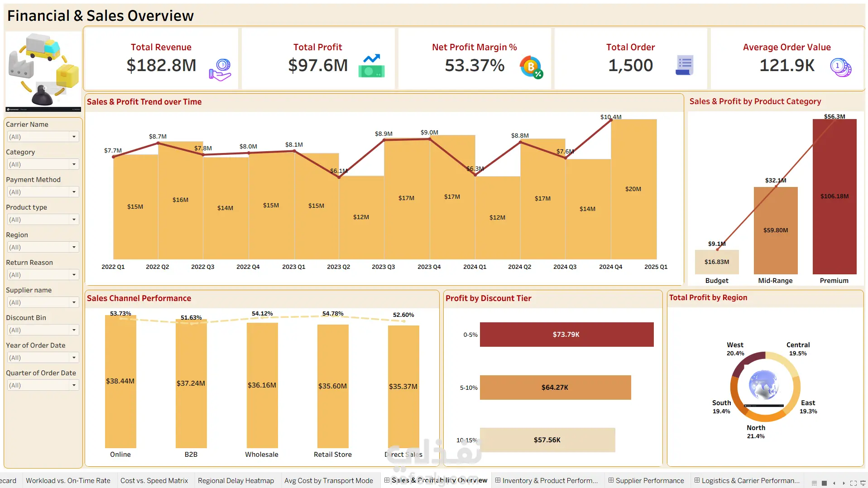Viewport: 868px width, 488px height.
Task: Expand the Discount Bin filter dropdown
Action: (43, 330)
